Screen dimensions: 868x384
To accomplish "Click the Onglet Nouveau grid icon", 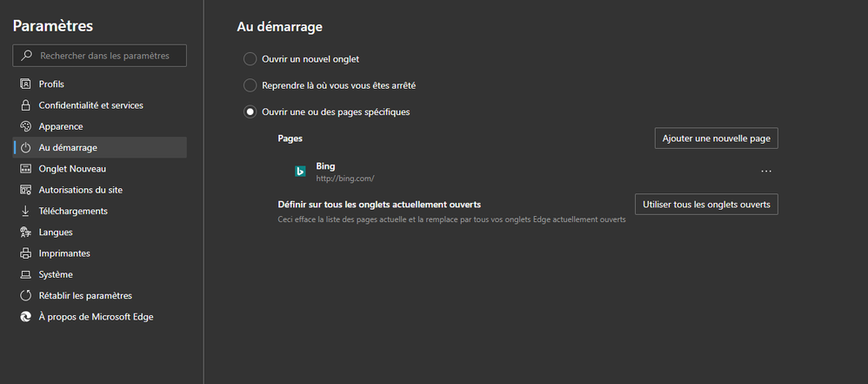I will (x=25, y=168).
